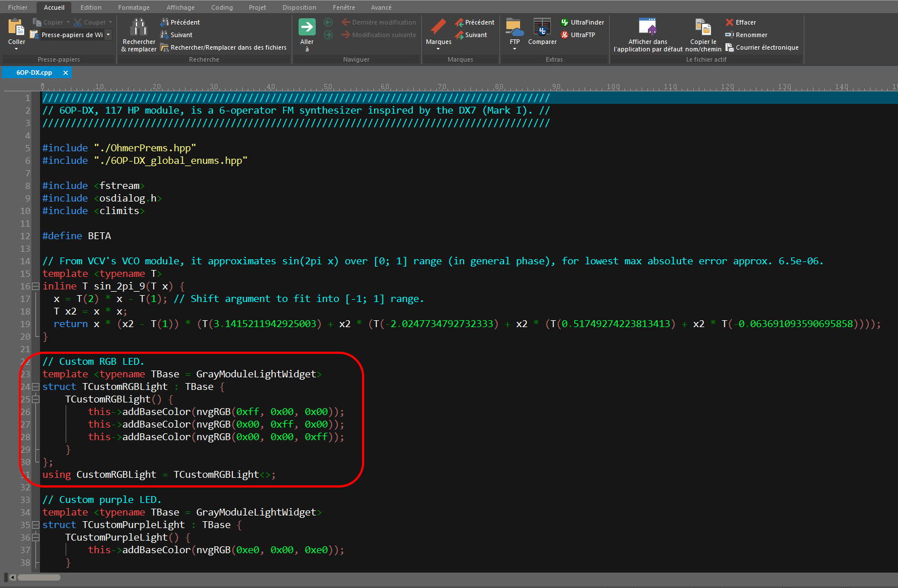The image size is (898, 588).
Task: Click the Courrier électronique icon
Action: [762, 47]
